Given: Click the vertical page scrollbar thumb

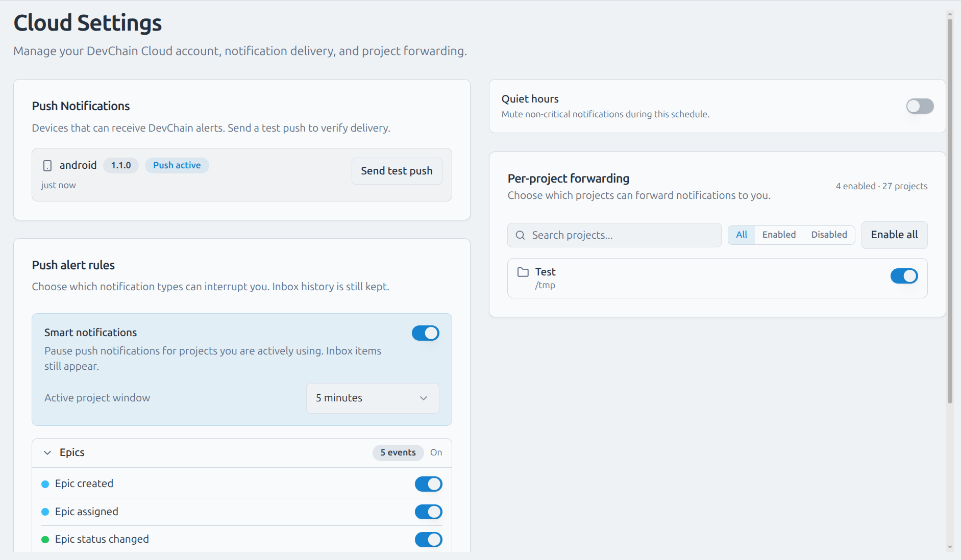Looking at the screenshot, I should (x=950, y=212).
